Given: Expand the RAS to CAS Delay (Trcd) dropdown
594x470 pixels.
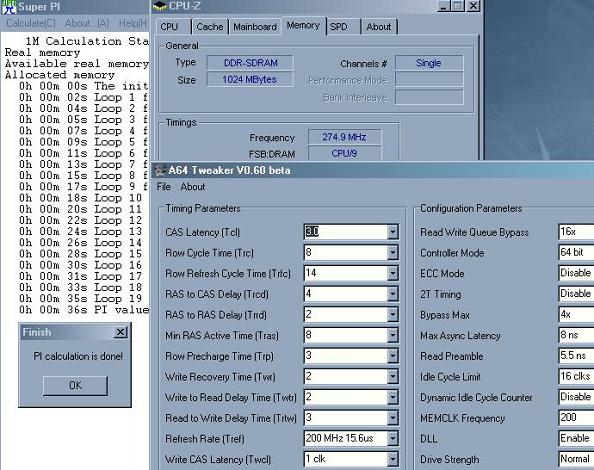Looking at the screenshot, I should pyautogui.click(x=392, y=294).
